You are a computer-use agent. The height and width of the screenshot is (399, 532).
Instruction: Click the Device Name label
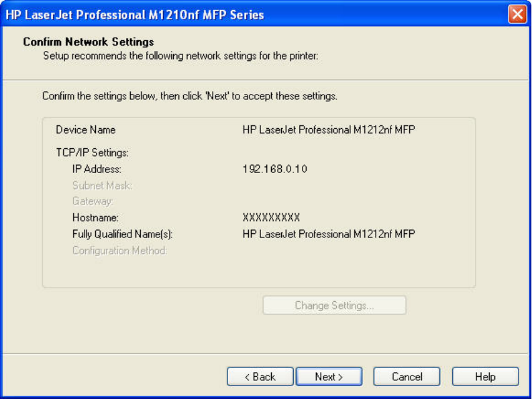coord(85,130)
